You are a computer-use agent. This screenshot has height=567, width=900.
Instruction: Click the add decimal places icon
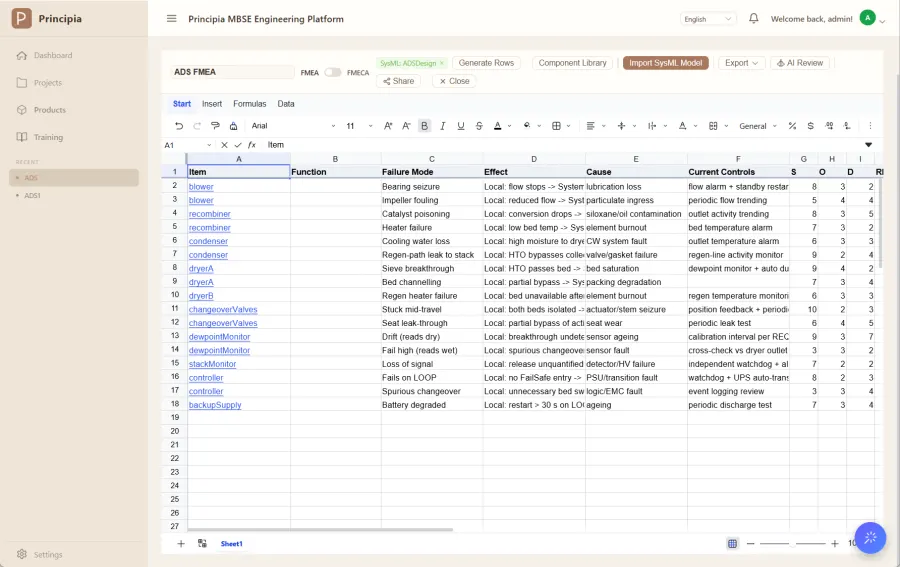(829, 126)
